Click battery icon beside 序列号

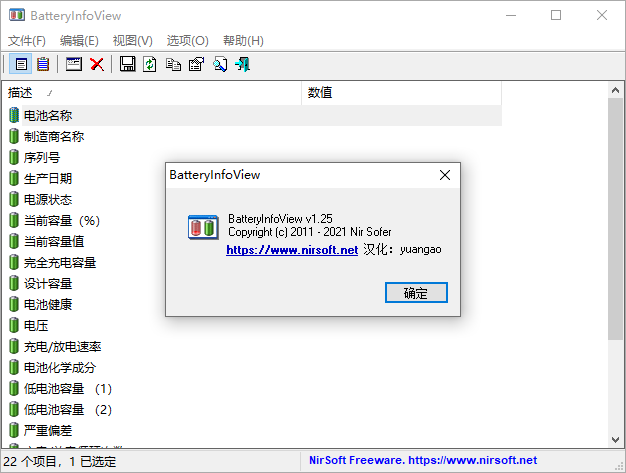point(14,157)
